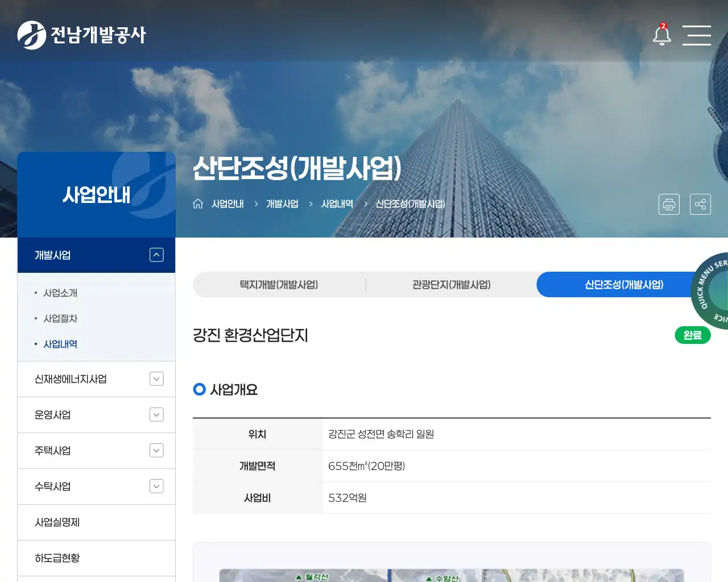Open 사업실명제 sidebar menu
Viewport: 728px width, 582px height.
click(x=96, y=522)
